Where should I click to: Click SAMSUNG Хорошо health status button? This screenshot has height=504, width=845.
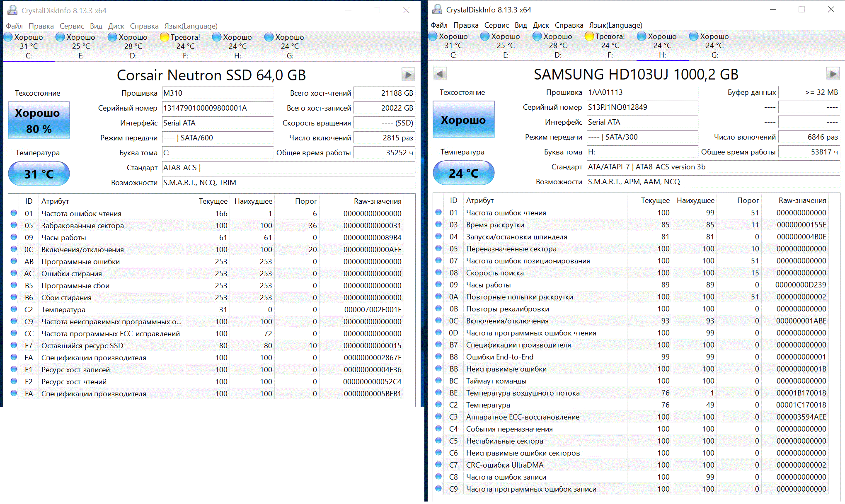464,119
